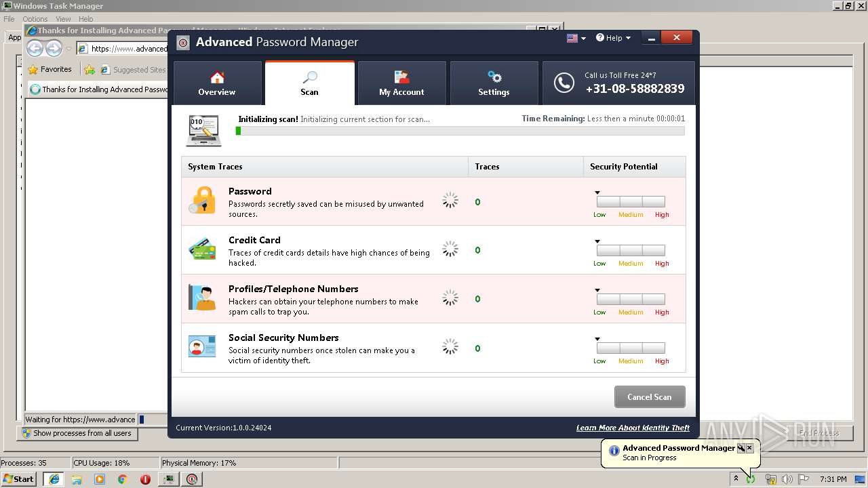
Task: Click the Credit Card icon
Action: 202,249
